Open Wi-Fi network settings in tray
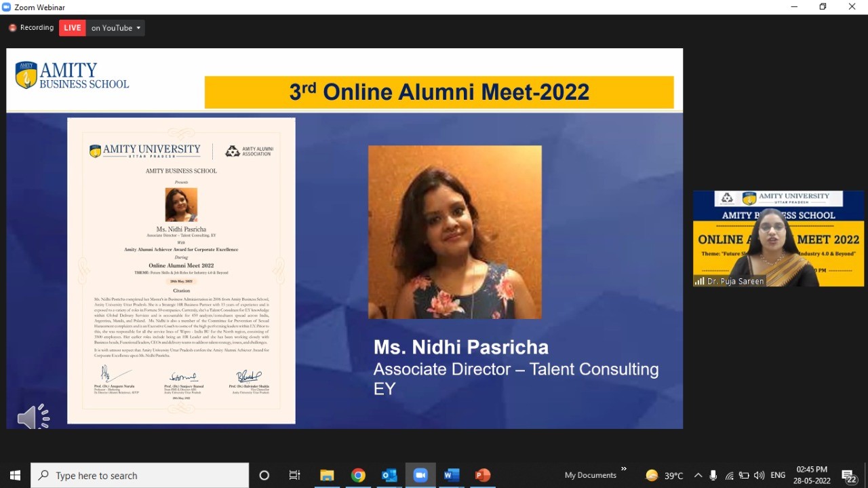This screenshot has height=488, width=868. [729, 475]
